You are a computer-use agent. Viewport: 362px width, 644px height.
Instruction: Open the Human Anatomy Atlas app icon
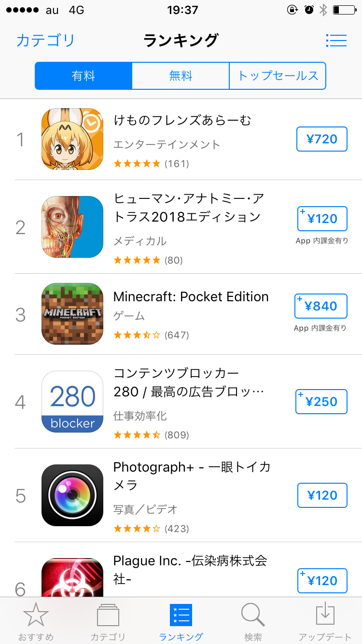(72, 227)
